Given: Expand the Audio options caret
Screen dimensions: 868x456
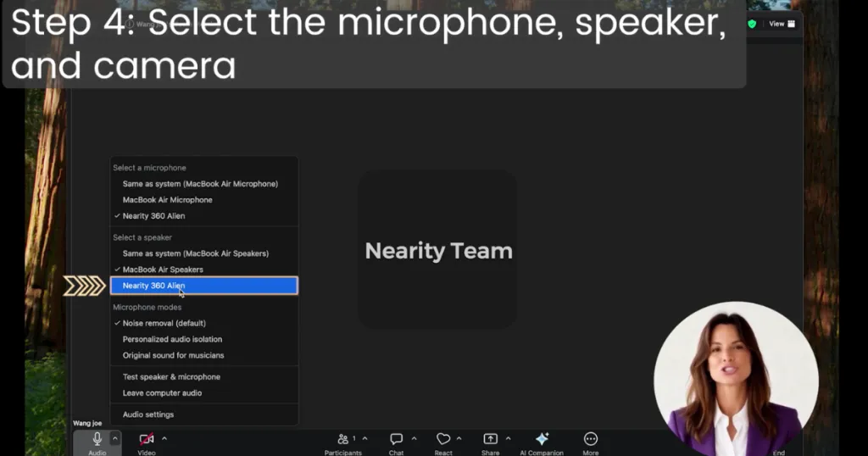Looking at the screenshot, I should pyautogui.click(x=115, y=438).
